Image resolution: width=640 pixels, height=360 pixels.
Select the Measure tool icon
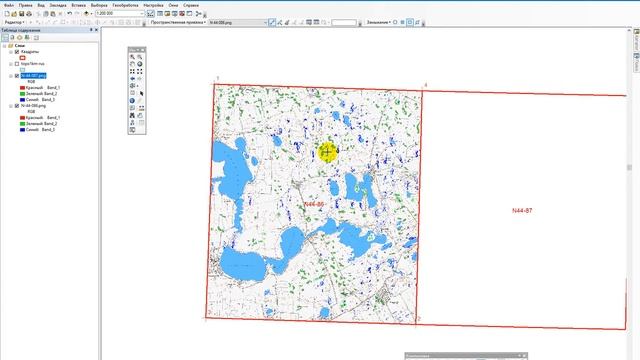[141, 108]
